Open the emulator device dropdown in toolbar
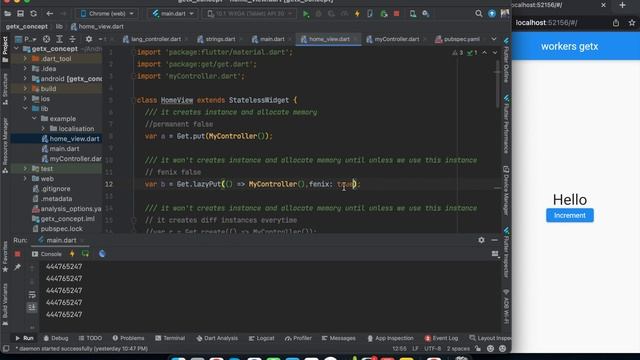This screenshot has height=360, width=640. point(250,14)
